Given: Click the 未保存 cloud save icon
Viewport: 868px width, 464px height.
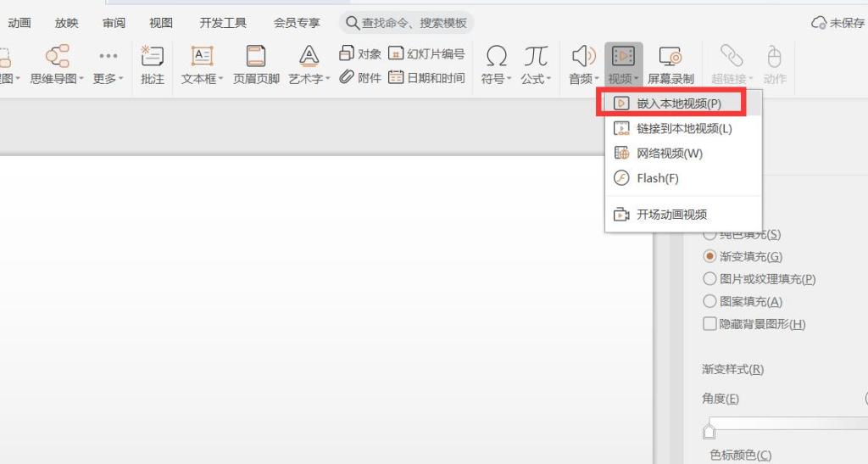Looking at the screenshot, I should click(x=819, y=23).
